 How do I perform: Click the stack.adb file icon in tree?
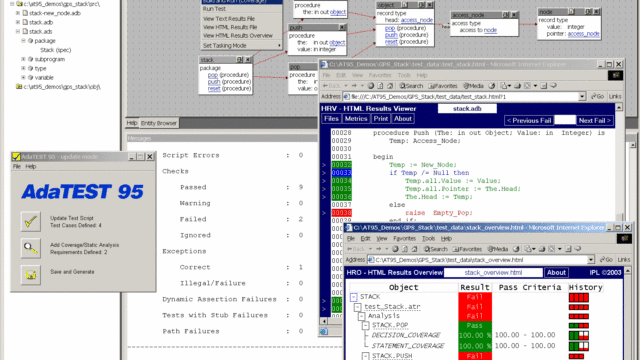(x=25, y=22)
